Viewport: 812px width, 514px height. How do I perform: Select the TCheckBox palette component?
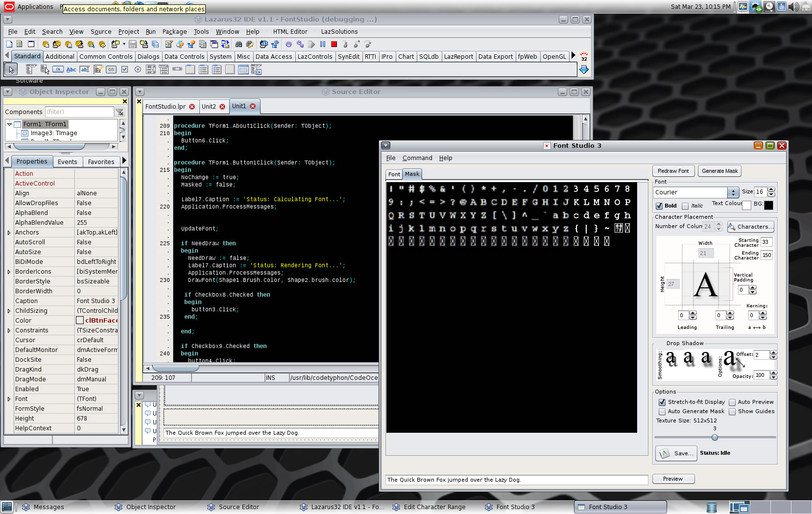(124, 70)
